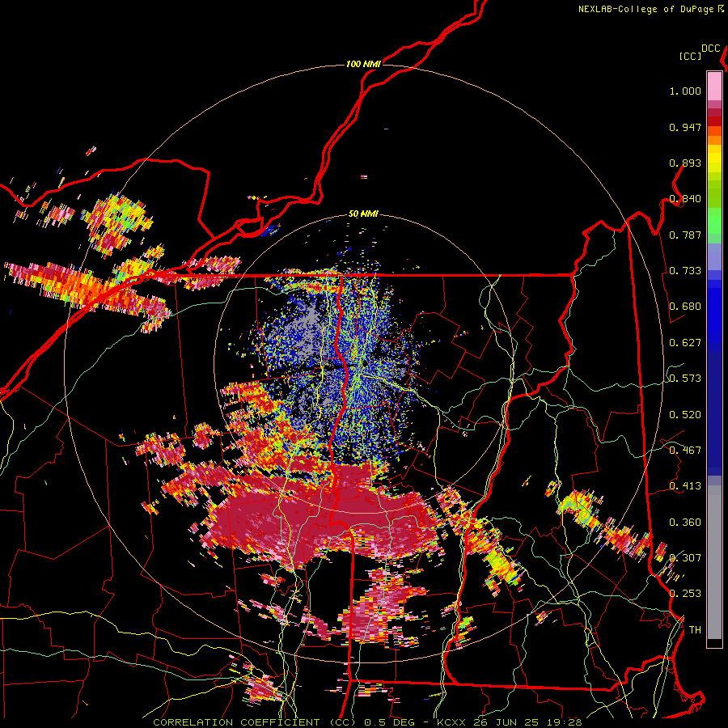The height and width of the screenshot is (728, 728).
Task: Click the DCC label above the color bar
Action: coord(711,49)
